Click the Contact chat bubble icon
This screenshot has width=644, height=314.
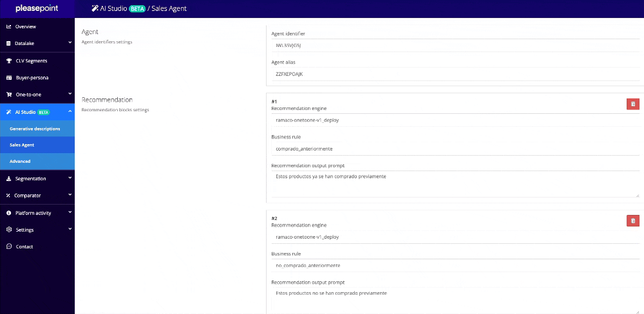9,246
